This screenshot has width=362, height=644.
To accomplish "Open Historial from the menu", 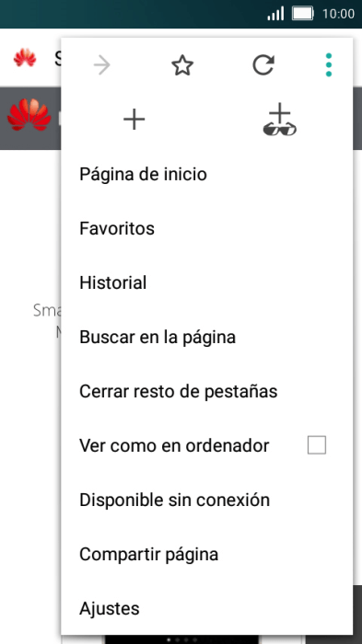I will pyautogui.click(x=207, y=282).
